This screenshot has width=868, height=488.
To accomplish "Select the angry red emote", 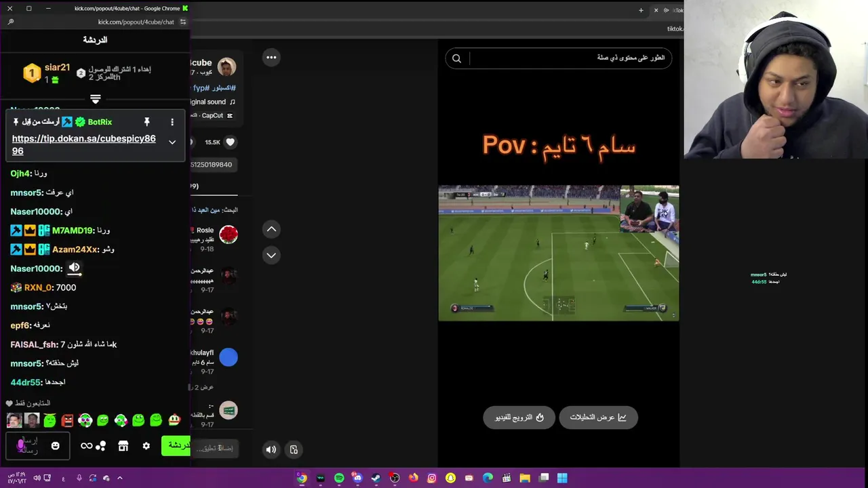I will coord(67,420).
